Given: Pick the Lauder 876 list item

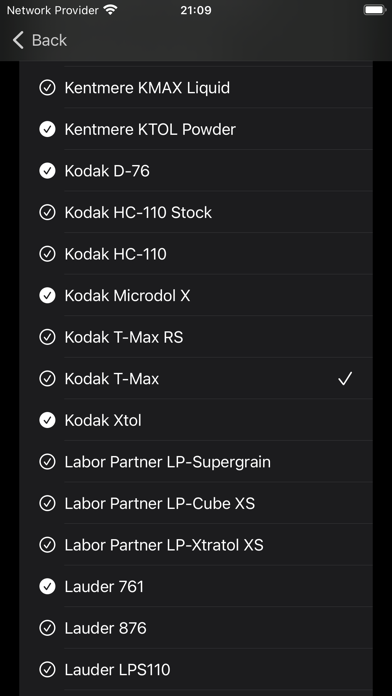Looking at the screenshot, I should pyautogui.click(x=196, y=628).
